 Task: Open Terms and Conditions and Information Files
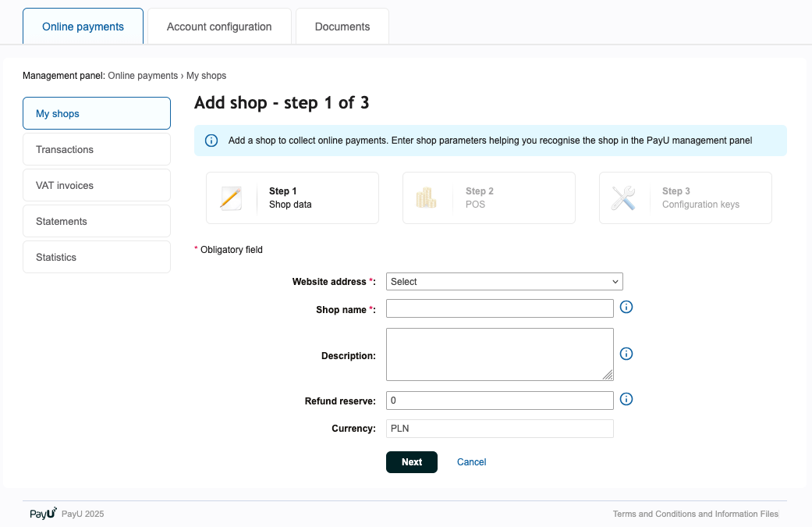(695, 514)
